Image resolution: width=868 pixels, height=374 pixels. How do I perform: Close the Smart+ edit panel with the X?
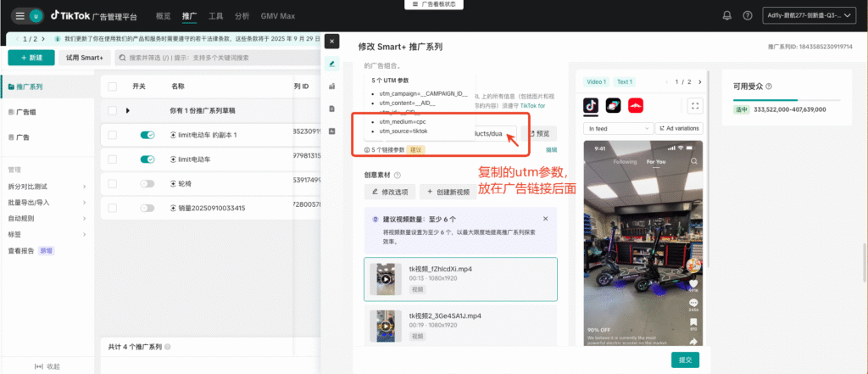(331, 41)
